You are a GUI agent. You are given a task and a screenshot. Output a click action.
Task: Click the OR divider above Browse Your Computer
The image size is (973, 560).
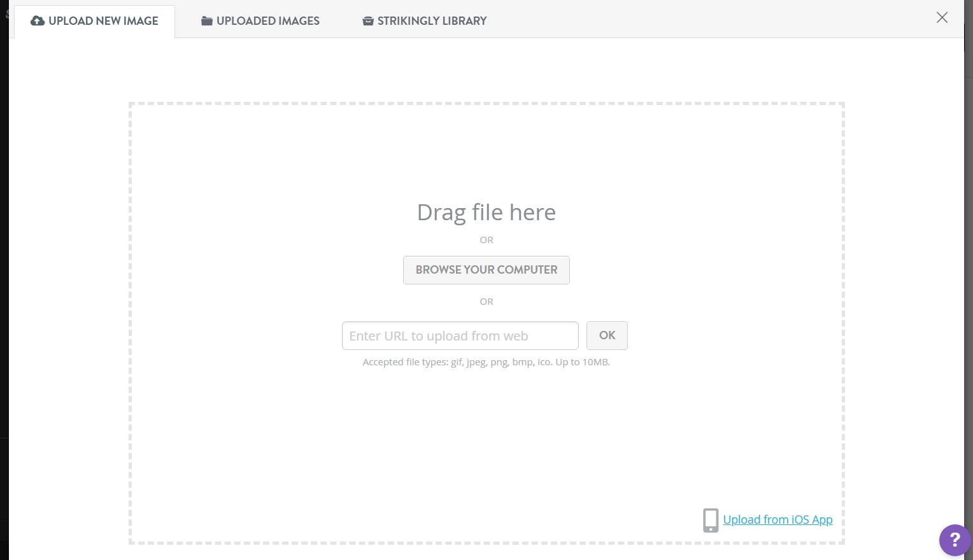[486, 240]
